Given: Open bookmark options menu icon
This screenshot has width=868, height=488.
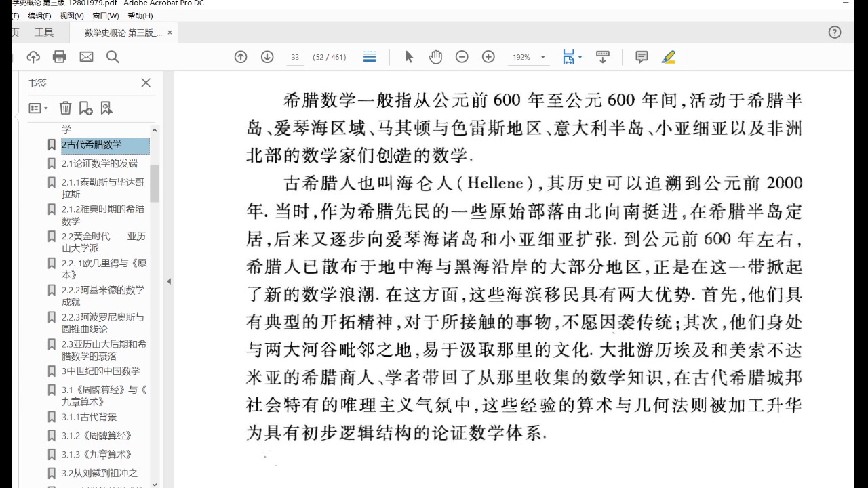Looking at the screenshot, I should click(x=38, y=108).
